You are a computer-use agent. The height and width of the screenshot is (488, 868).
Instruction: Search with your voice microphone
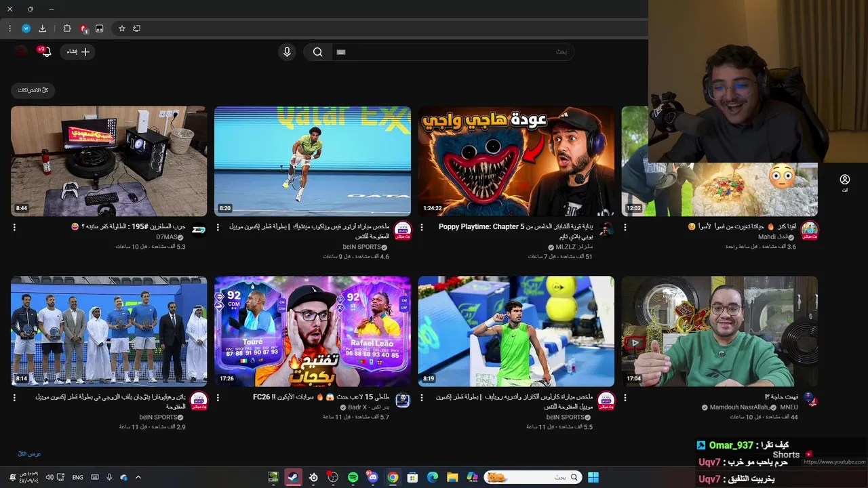click(287, 52)
